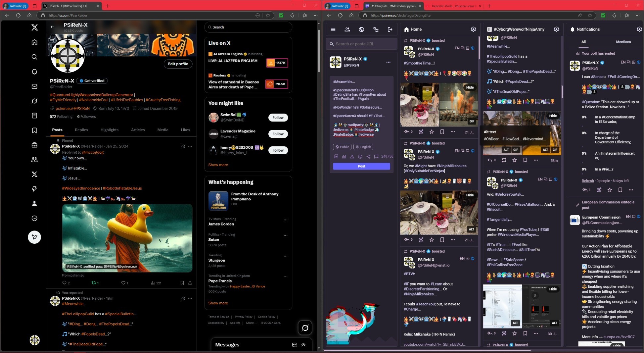Open Verified Orgs lightning icon in X sidebar
The width and height of the screenshot is (644, 353).
[x=34, y=189]
